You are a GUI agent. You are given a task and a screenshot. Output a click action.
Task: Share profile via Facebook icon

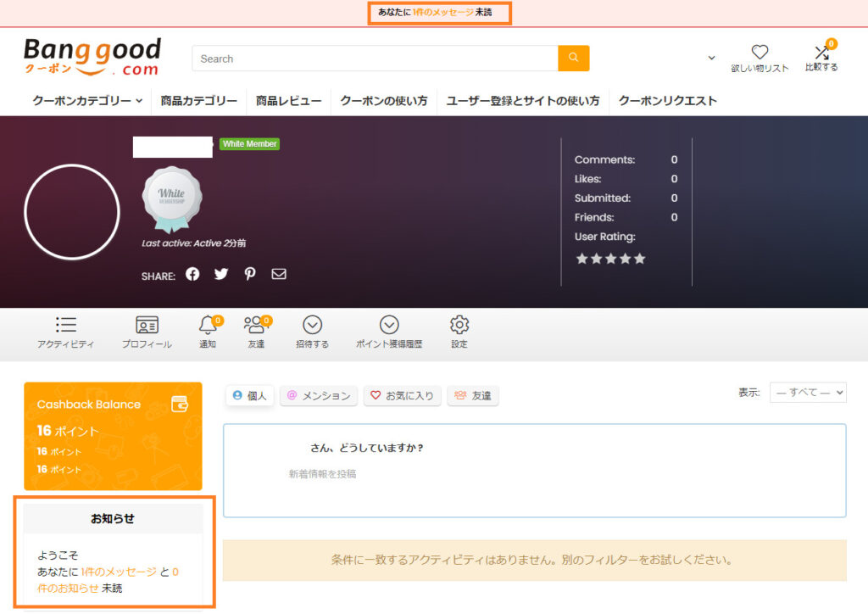pyautogui.click(x=192, y=274)
